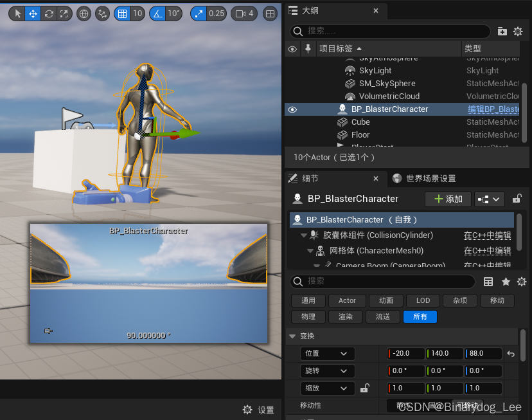The image size is (532, 420).
Task: Click 添加 add component button
Action: [448, 199]
